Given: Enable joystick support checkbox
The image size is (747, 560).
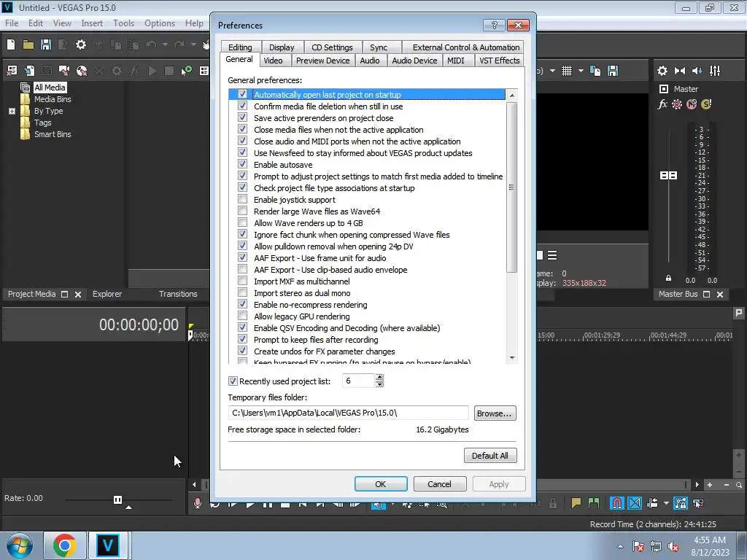Looking at the screenshot, I should click(242, 199).
